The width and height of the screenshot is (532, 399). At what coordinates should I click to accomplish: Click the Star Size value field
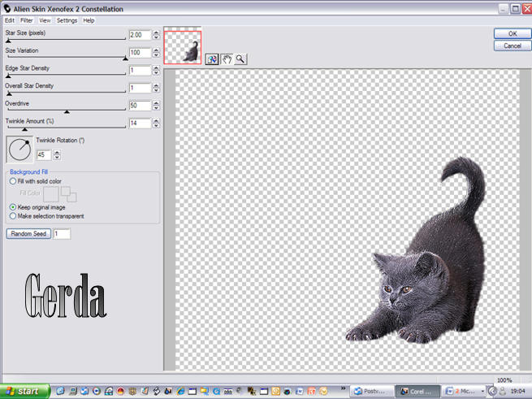click(x=141, y=35)
